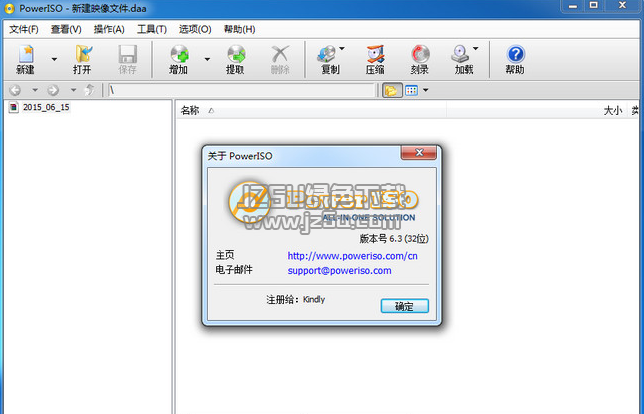
Task: Open the 文件(F) menu
Action: point(24,30)
